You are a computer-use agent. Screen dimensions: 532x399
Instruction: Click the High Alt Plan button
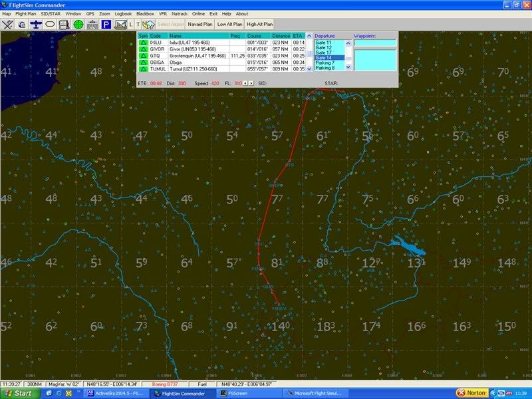259,24
